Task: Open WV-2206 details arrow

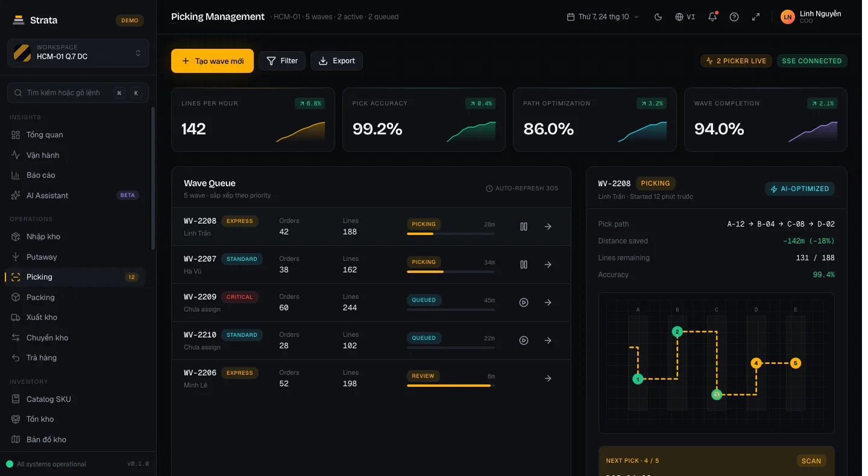Action: point(548,378)
